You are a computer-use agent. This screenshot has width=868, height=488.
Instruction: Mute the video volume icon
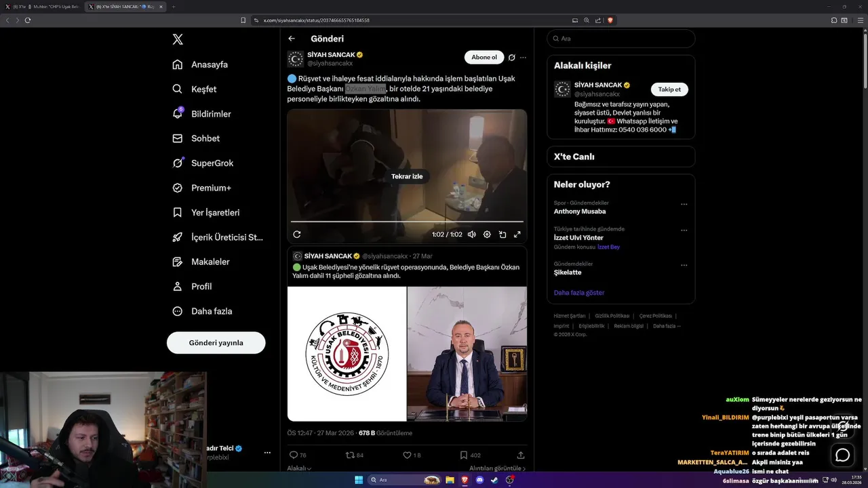click(x=471, y=235)
